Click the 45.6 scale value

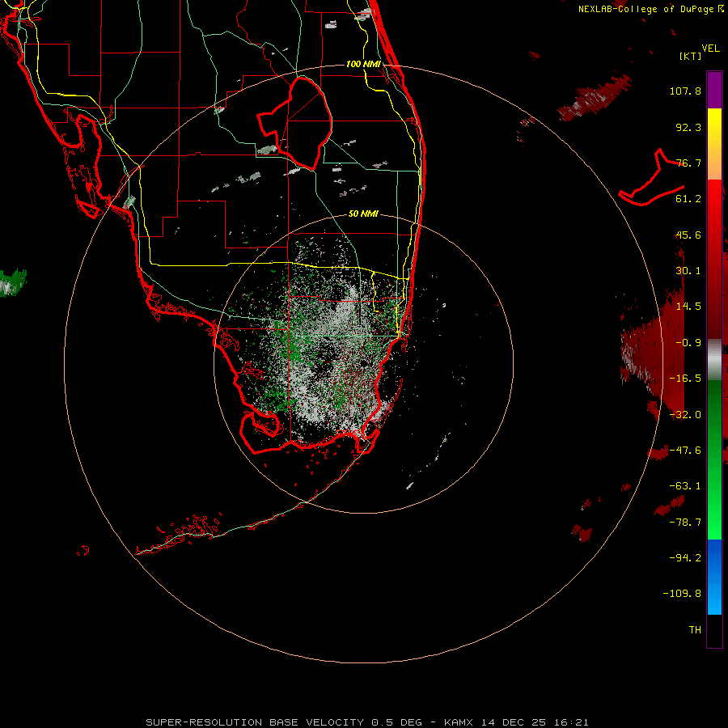688,235
